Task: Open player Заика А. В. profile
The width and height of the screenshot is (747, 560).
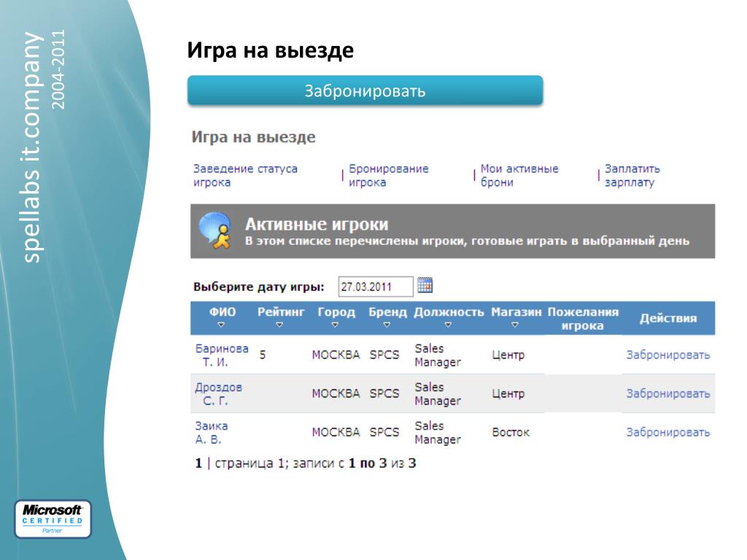Action: click(211, 432)
